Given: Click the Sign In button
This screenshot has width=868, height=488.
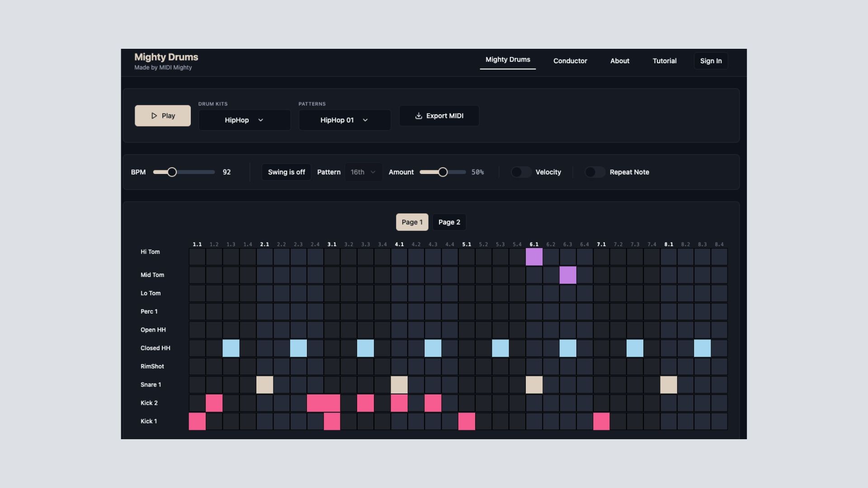Looking at the screenshot, I should (711, 61).
